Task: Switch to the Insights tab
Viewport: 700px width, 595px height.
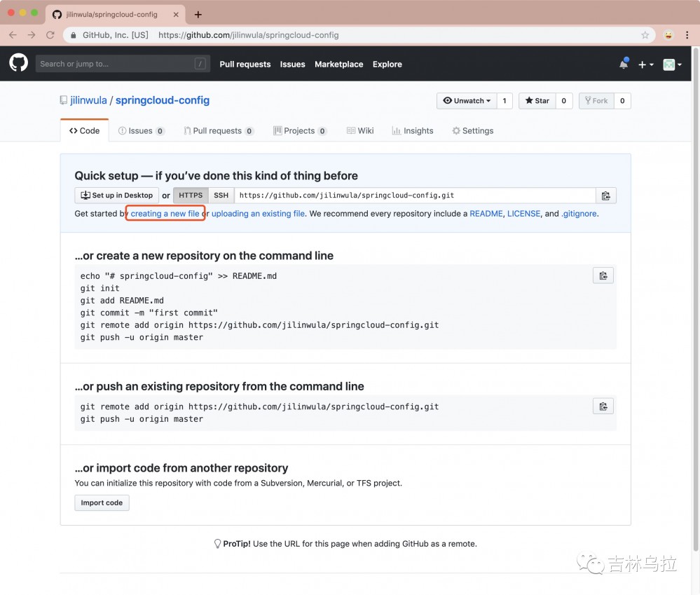Action: (413, 131)
